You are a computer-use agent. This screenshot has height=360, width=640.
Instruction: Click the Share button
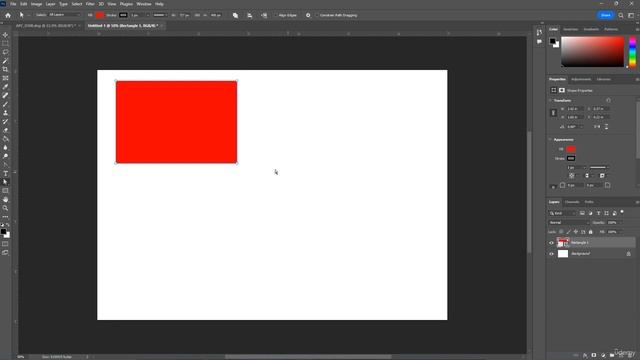pyautogui.click(x=606, y=15)
